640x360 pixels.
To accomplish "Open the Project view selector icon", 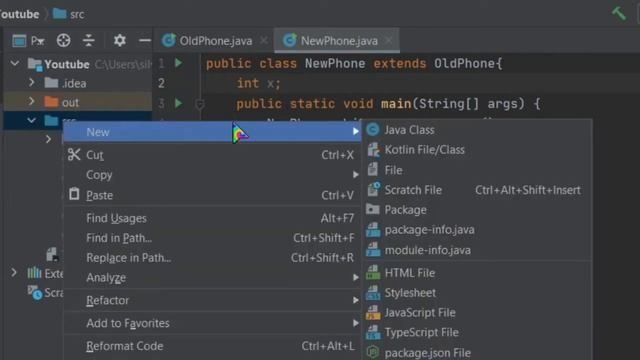I will 19,41.
